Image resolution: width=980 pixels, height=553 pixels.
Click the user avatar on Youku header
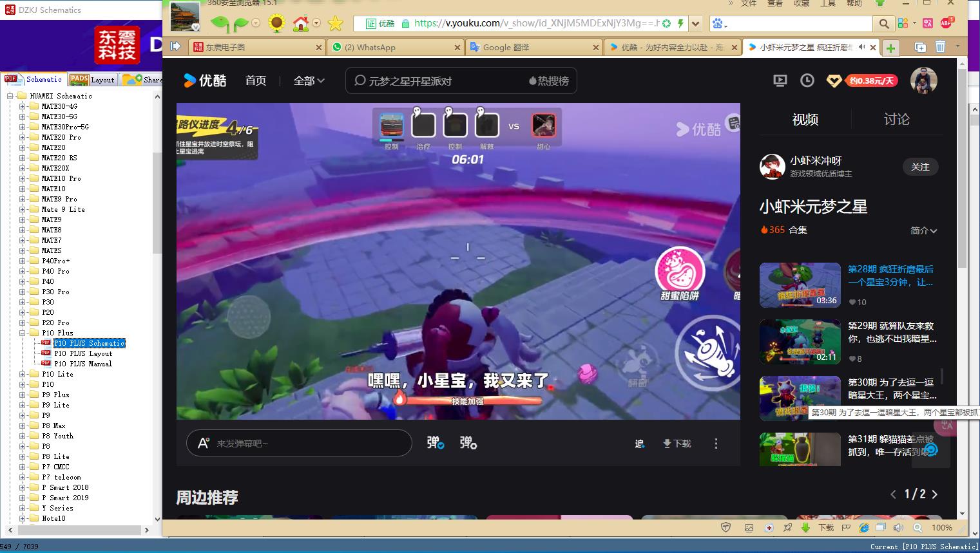pos(923,80)
